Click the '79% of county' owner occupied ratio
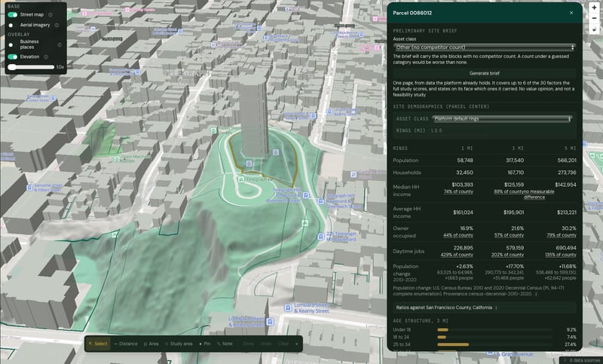Viewport: 603px width, 364px height. pyautogui.click(x=562, y=235)
